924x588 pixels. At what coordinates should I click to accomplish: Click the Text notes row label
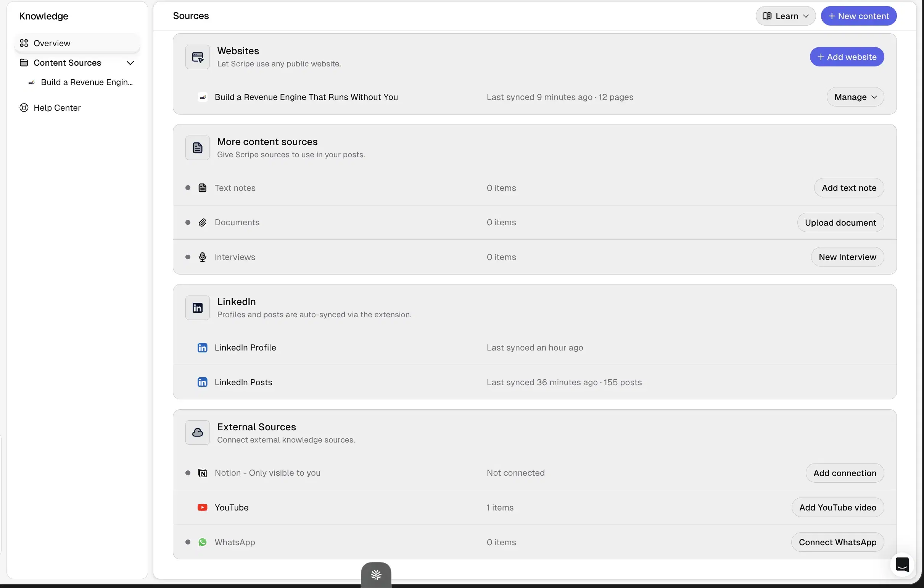(x=235, y=188)
